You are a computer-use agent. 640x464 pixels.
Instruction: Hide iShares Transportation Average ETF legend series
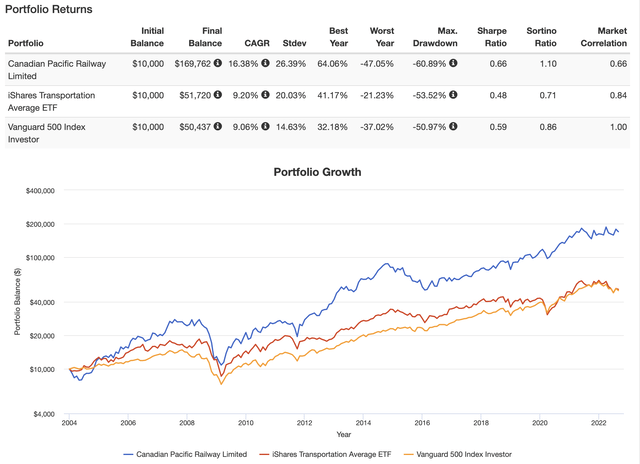click(x=332, y=454)
